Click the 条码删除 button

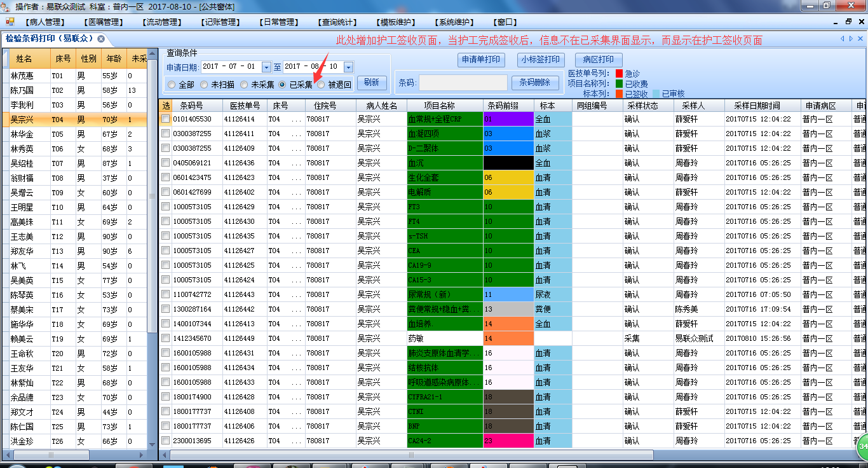click(535, 82)
